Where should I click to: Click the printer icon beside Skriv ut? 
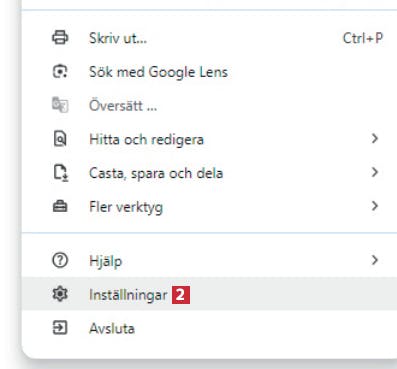60,38
